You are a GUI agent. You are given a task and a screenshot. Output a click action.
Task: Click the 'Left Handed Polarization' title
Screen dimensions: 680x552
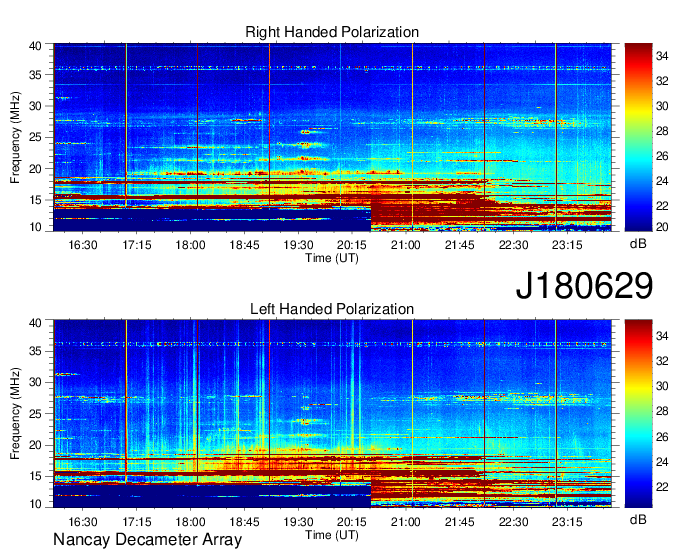coord(332,309)
